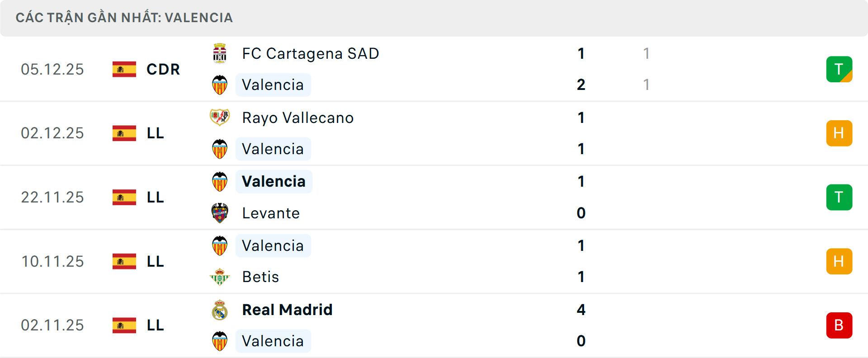Click the Levante club crest
The image size is (868, 358).
(x=220, y=213)
